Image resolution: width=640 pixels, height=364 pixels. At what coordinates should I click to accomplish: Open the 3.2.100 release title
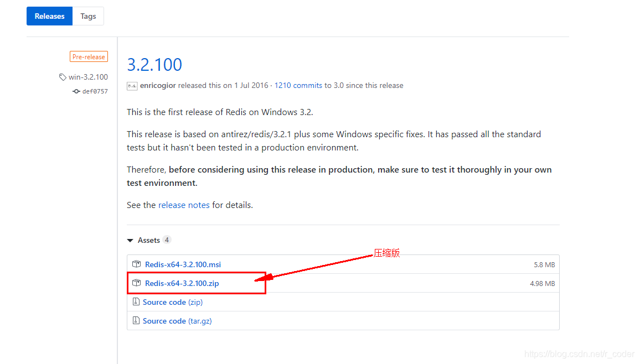[x=154, y=64]
